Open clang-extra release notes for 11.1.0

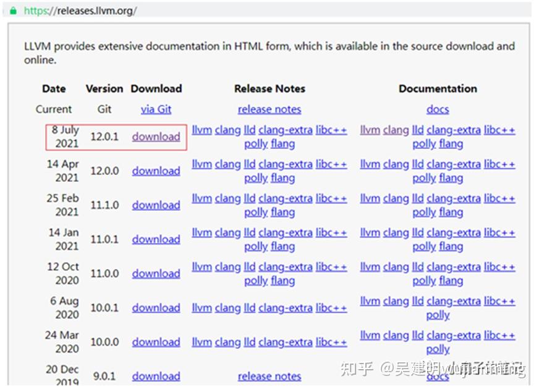click(286, 198)
